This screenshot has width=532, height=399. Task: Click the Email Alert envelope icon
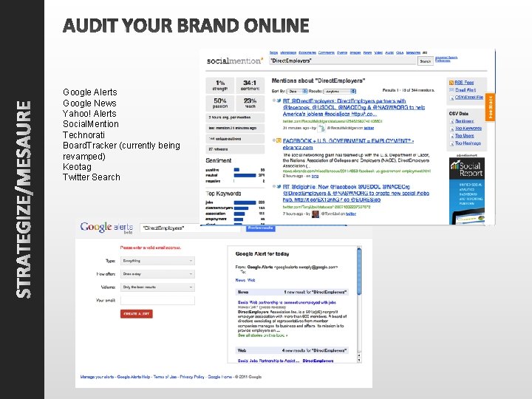point(451,90)
